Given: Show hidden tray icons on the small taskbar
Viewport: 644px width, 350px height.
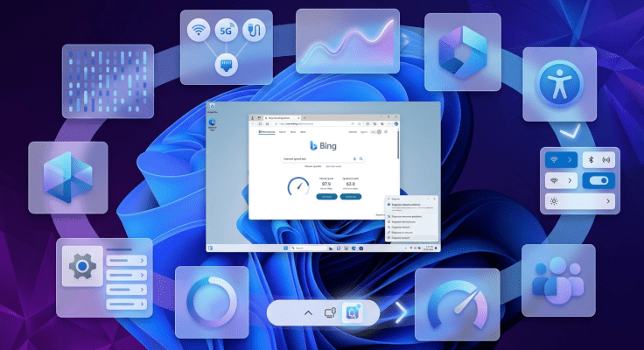Looking at the screenshot, I should [406, 248].
